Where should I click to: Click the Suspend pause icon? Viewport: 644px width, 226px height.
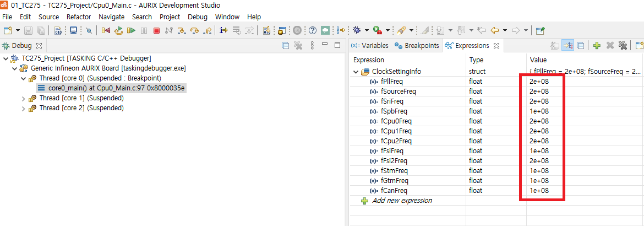(x=144, y=30)
